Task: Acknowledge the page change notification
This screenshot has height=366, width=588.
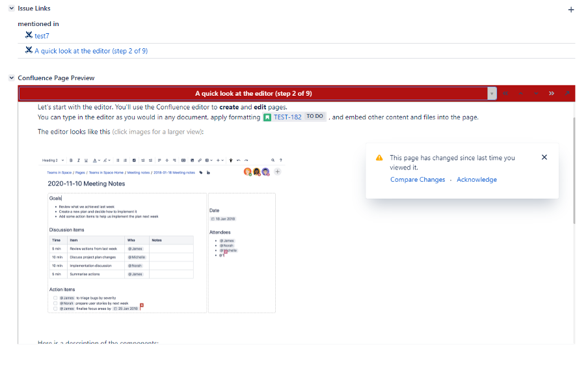Action: (476, 180)
